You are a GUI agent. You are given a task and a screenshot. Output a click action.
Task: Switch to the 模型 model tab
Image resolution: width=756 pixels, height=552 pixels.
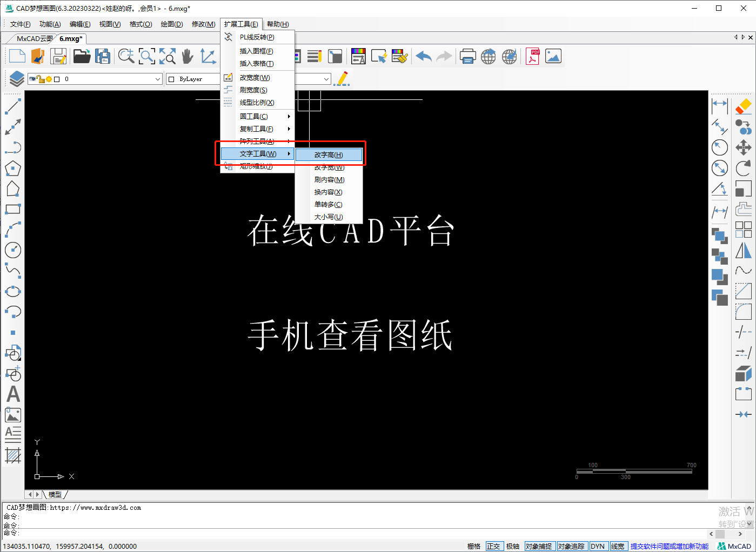[x=55, y=494]
